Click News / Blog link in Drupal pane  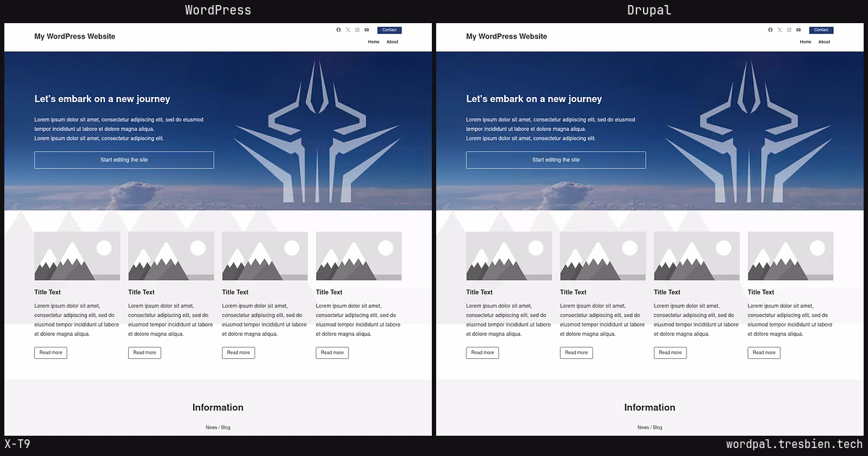(650, 428)
